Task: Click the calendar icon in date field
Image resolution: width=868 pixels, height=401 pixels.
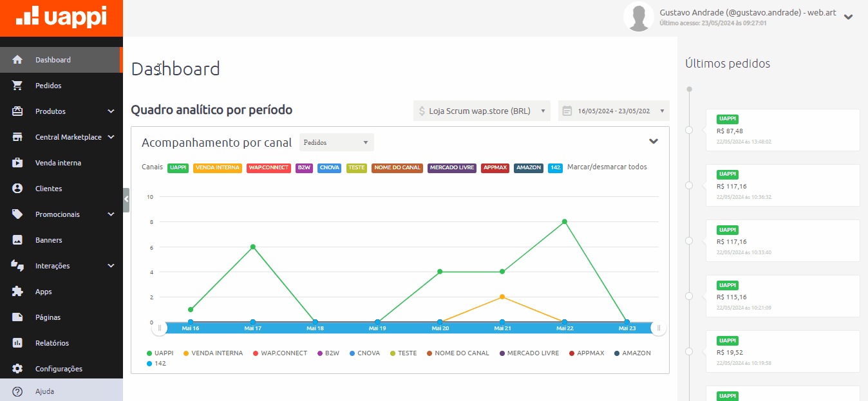Action: point(567,111)
